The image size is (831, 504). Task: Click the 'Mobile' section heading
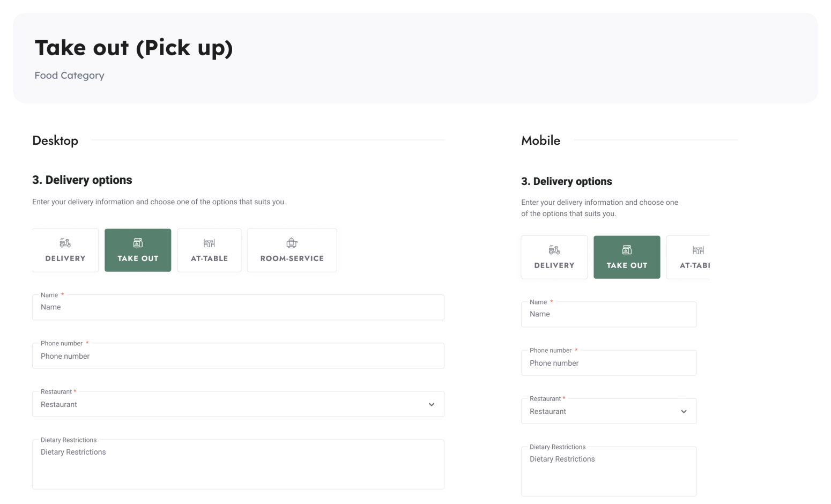click(x=540, y=140)
